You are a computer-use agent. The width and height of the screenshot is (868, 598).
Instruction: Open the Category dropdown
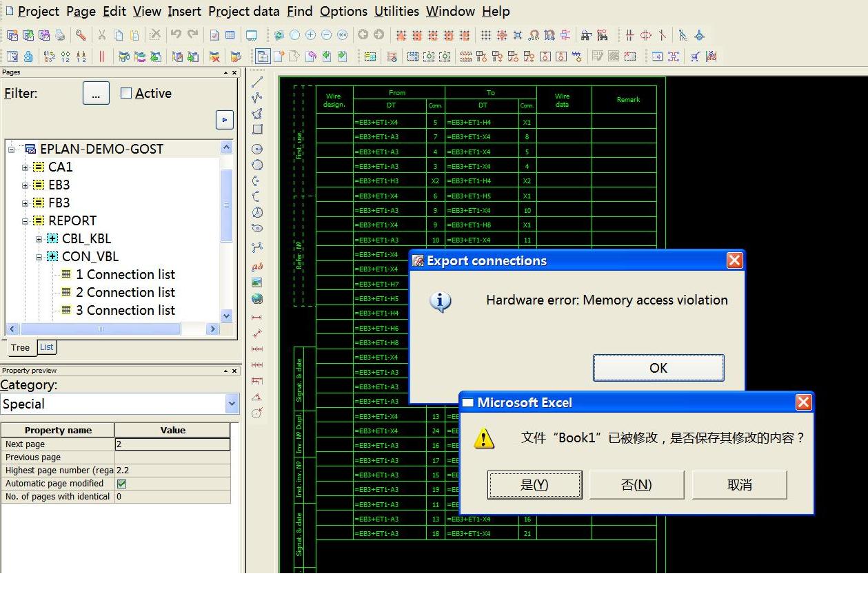coord(232,404)
